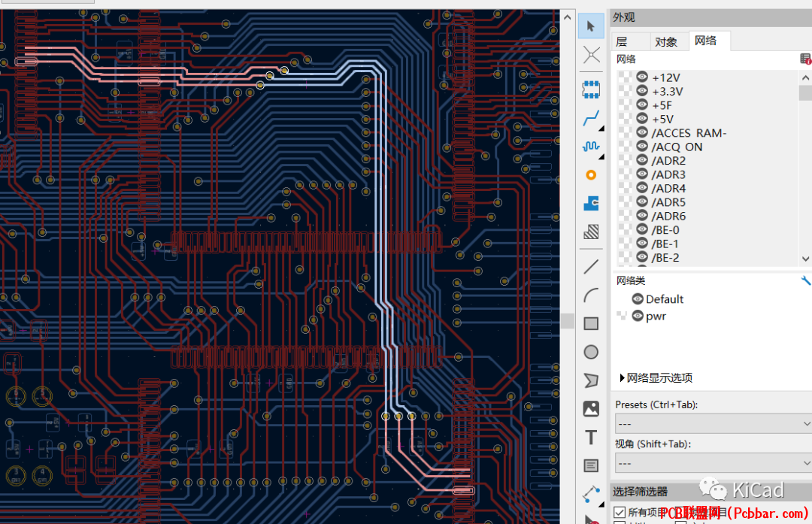Screen dimensions: 812x524
Task: Click the +12V net color swatch
Action: point(626,77)
